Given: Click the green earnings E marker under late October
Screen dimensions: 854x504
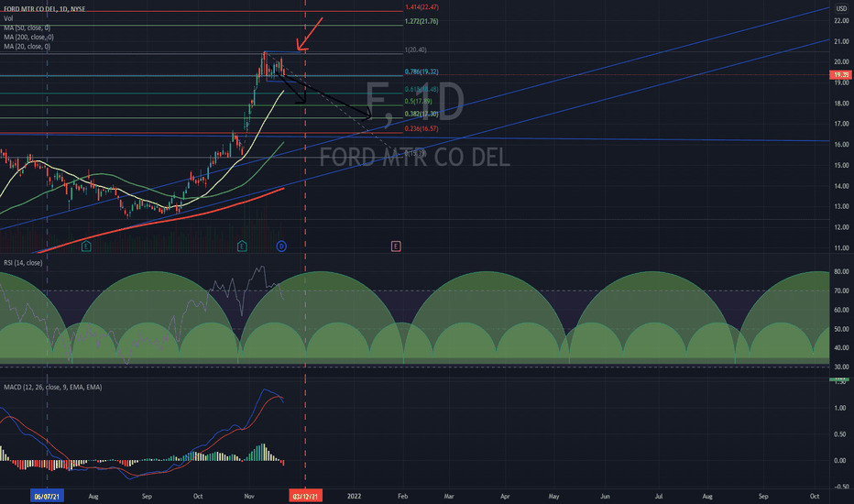Looking at the screenshot, I should [x=242, y=247].
